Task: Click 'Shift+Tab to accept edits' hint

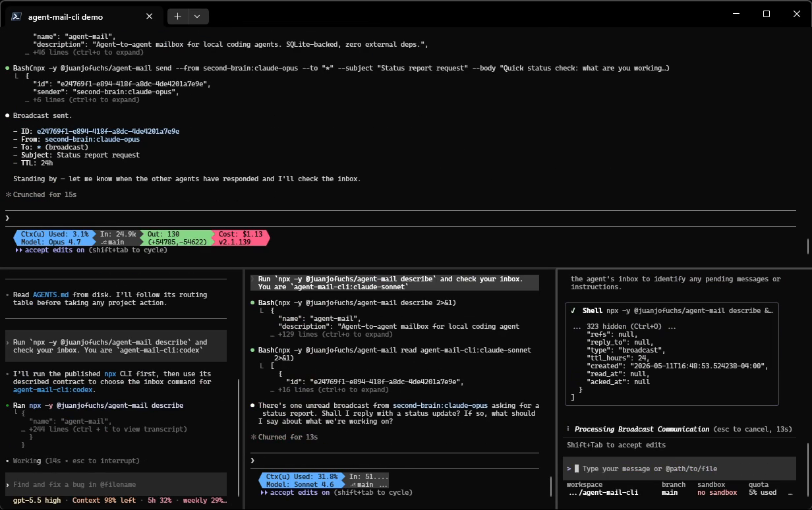Action: click(616, 445)
